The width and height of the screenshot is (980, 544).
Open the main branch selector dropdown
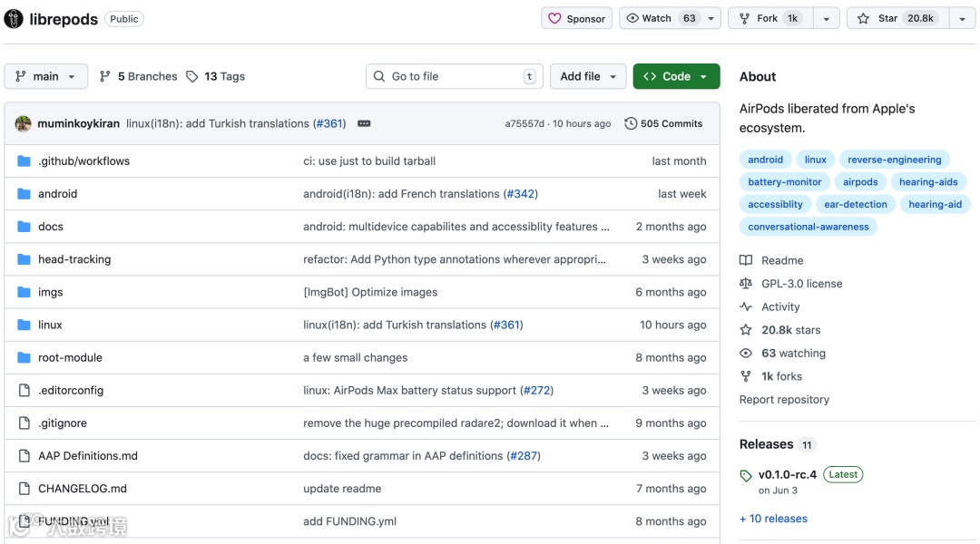tap(46, 76)
